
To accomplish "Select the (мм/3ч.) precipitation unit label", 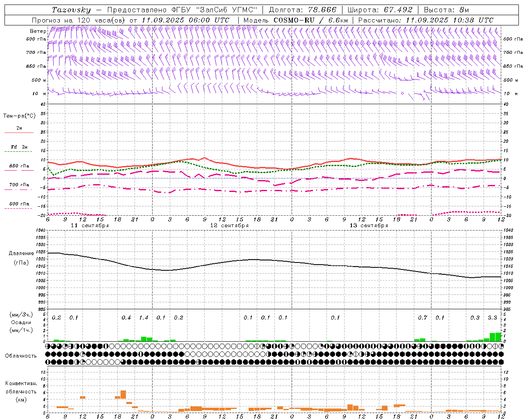I will pos(21,315).
